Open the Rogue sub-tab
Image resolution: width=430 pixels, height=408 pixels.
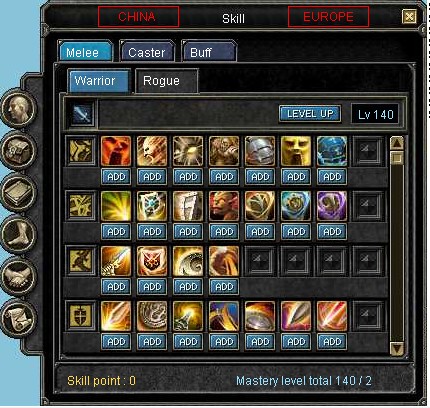[167, 81]
